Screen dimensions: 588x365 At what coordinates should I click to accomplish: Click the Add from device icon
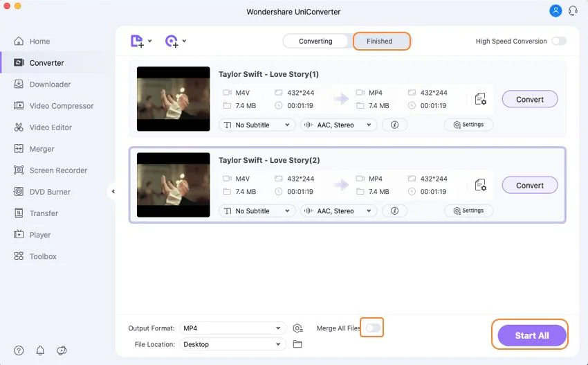coord(172,42)
